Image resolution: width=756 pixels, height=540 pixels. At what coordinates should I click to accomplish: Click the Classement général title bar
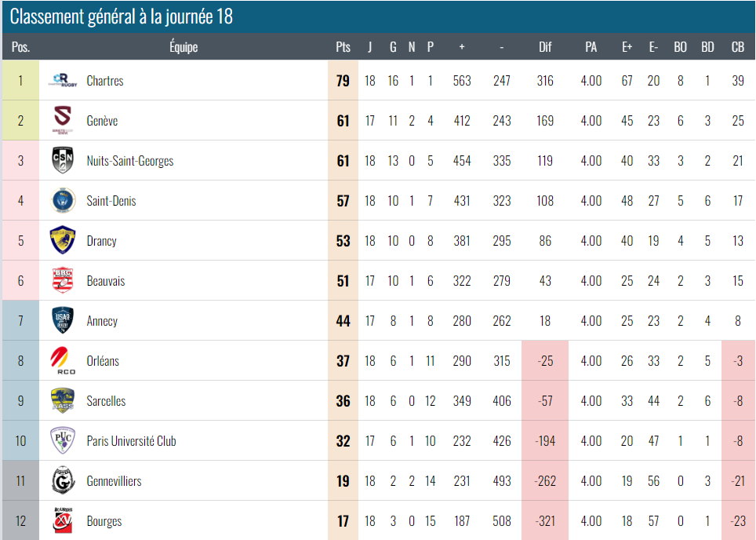click(122, 16)
